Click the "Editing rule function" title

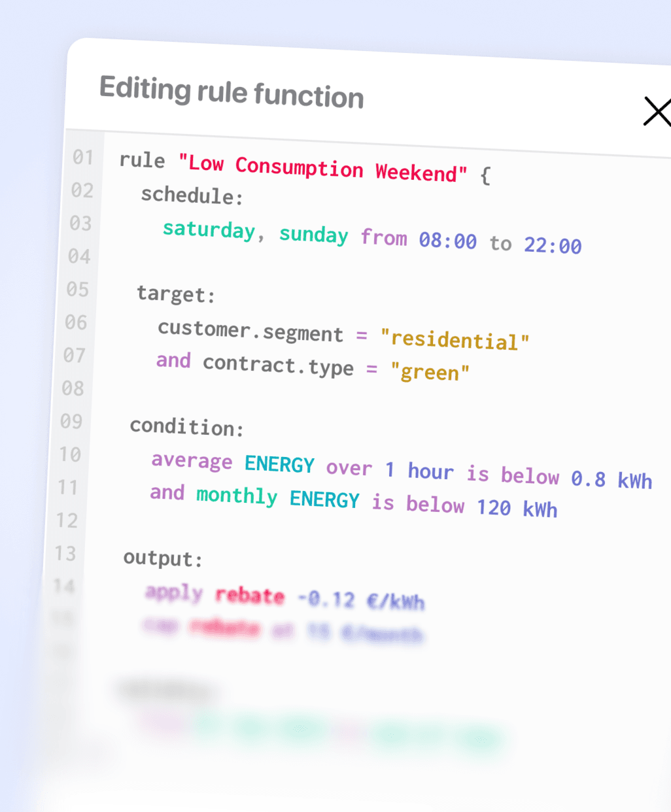pyautogui.click(x=232, y=93)
